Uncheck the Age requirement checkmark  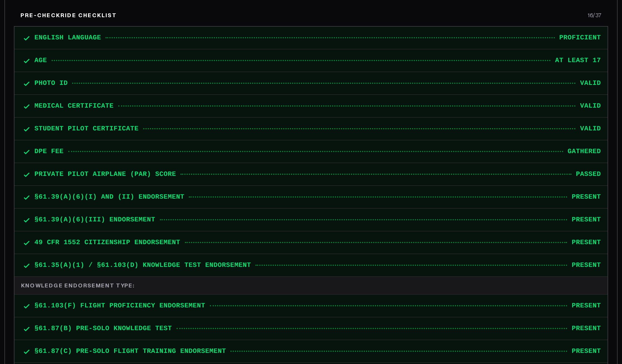(27, 61)
